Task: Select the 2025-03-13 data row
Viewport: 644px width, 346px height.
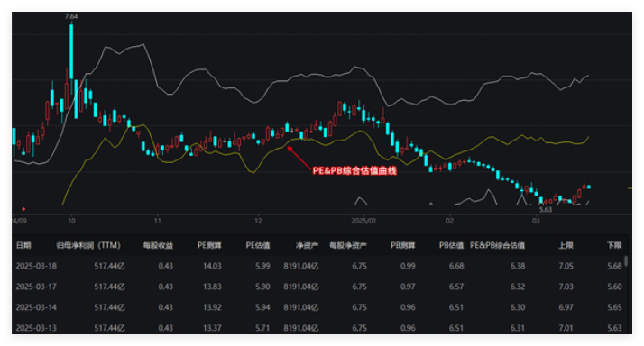Action: 318,328
